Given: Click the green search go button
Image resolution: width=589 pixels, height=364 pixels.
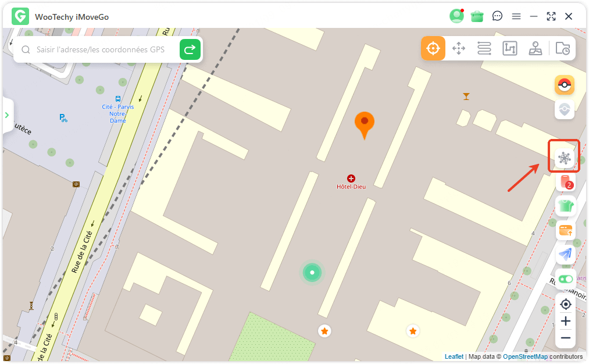Looking at the screenshot, I should [190, 50].
